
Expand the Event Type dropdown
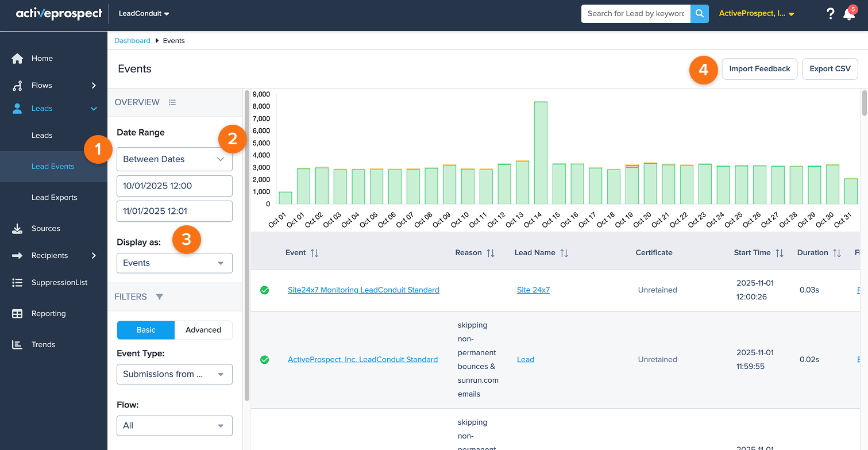175,374
